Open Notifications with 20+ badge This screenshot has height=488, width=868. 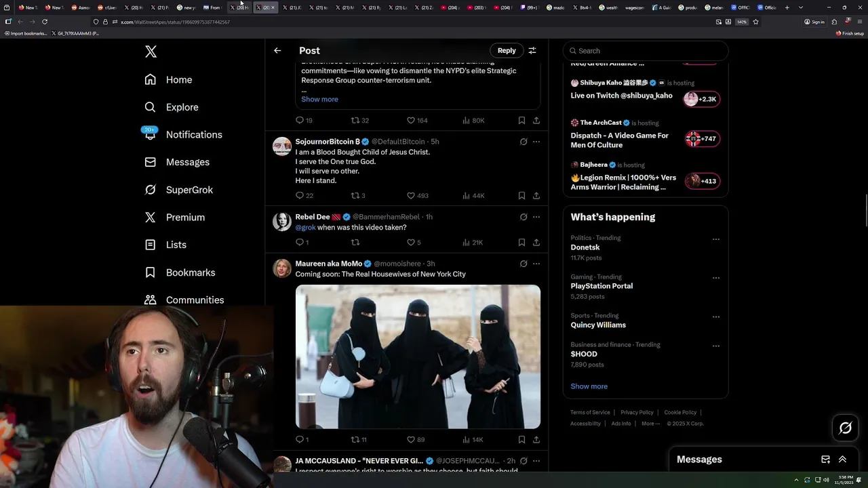pos(183,134)
